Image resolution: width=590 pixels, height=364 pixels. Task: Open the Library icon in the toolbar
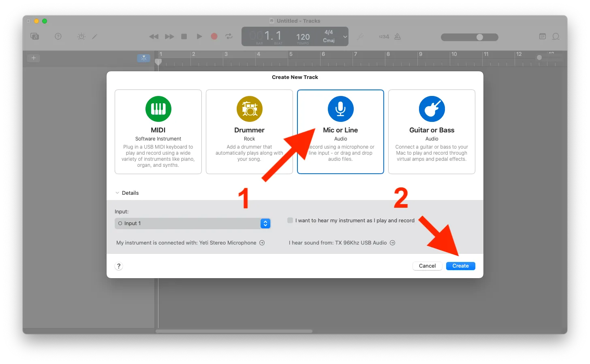[34, 36]
